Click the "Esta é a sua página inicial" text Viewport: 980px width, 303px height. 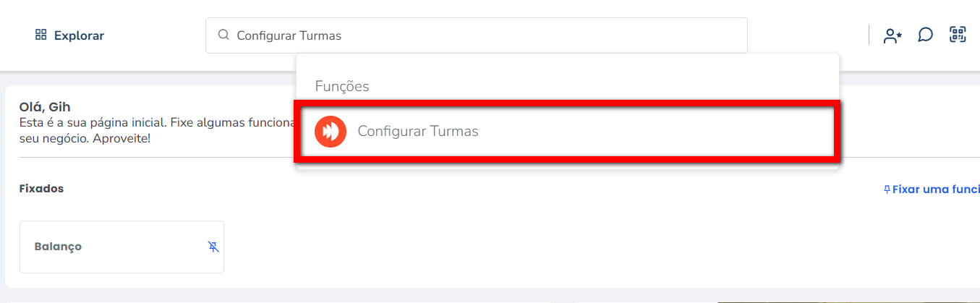coord(145,122)
